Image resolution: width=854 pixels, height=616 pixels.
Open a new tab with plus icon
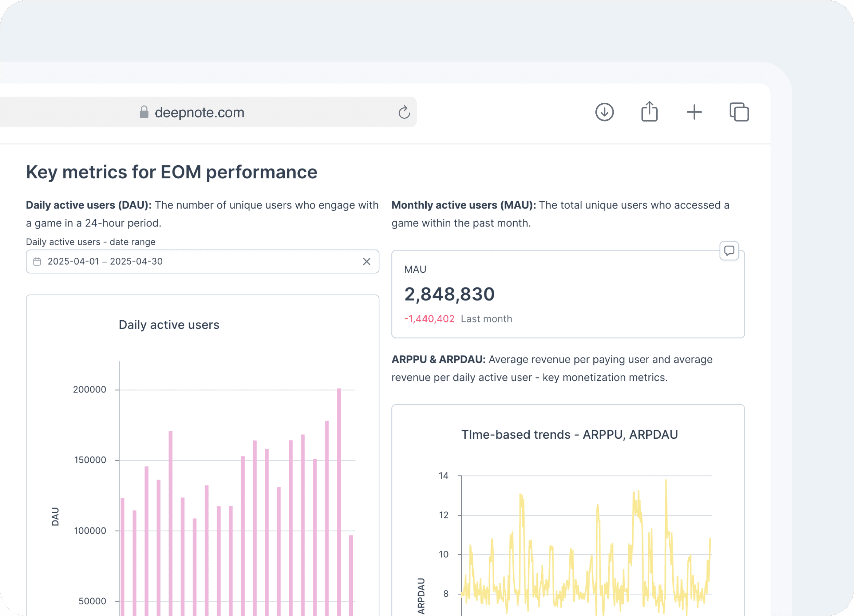pyautogui.click(x=694, y=112)
